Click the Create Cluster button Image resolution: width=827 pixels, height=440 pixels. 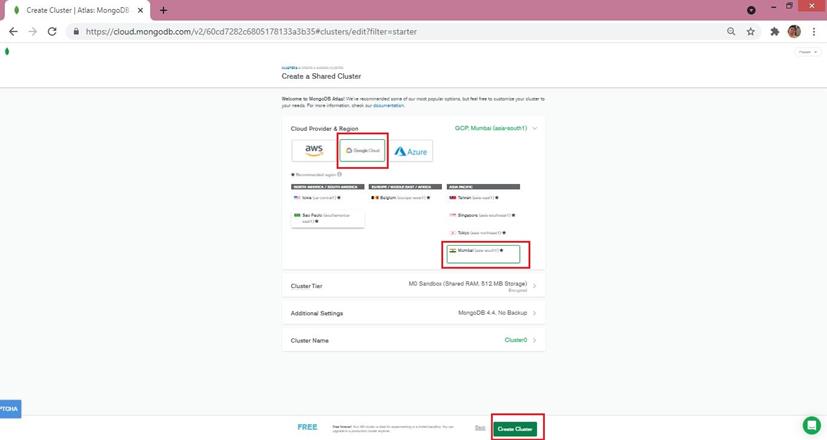(x=515, y=429)
